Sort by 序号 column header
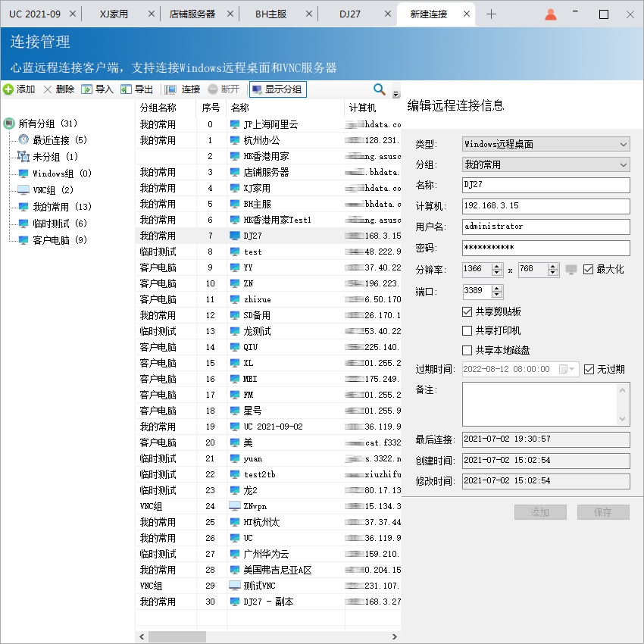644x644 pixels. pyautogui.click(x=211, y=108)
